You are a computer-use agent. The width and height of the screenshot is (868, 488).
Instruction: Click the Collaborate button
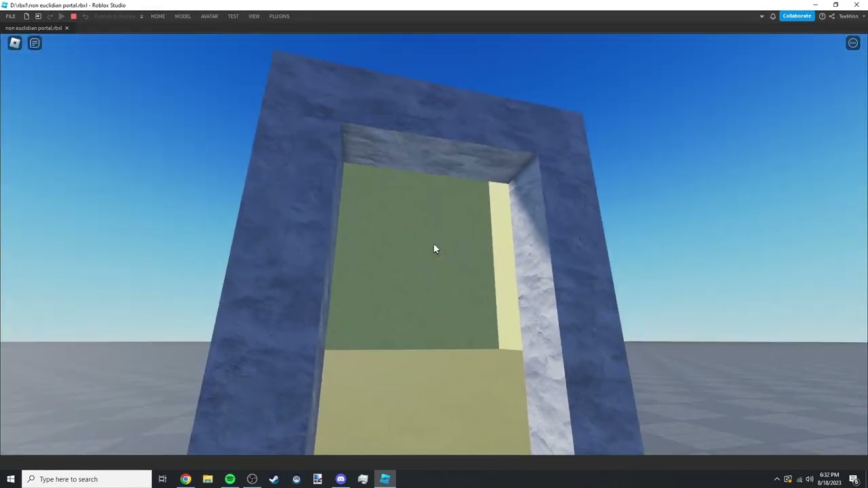point(797,16)
